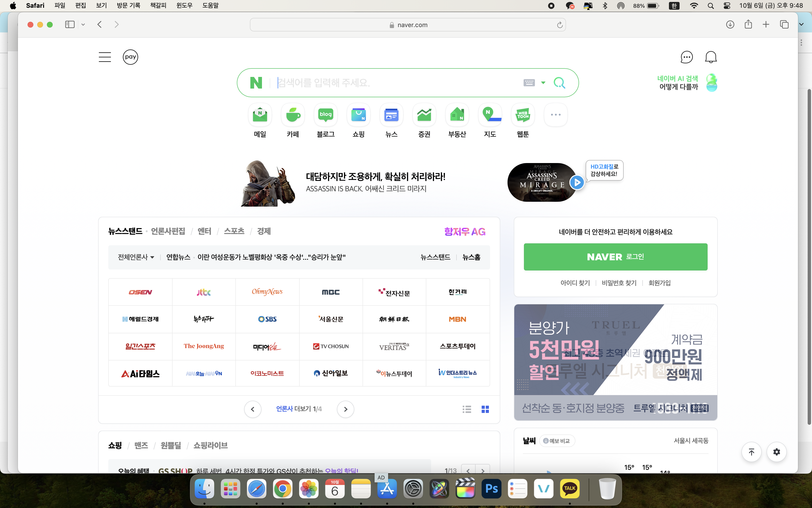Open the 증권 (Stocks) shortcut icon

(424, 115)
